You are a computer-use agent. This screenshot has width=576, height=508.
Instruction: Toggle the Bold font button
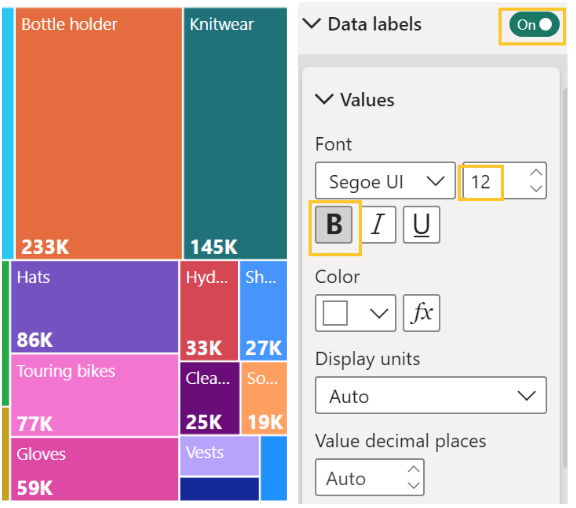pyautogui.click(x=334, y=224)
